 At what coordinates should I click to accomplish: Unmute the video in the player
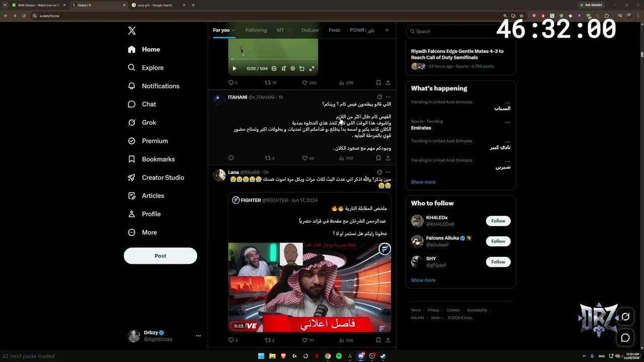(x=284, y=68)
